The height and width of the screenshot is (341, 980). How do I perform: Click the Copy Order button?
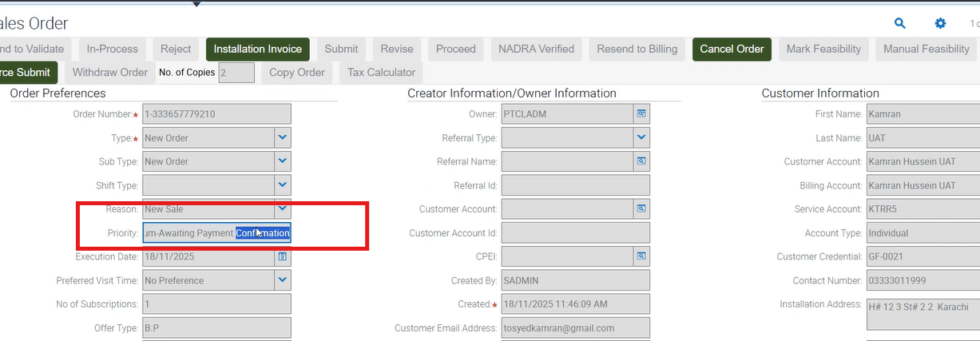296,73
